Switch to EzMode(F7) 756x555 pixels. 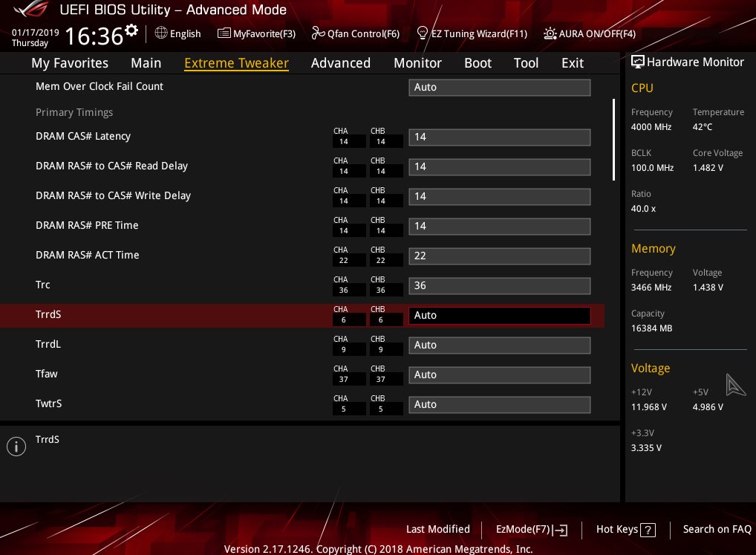(531, 529)
